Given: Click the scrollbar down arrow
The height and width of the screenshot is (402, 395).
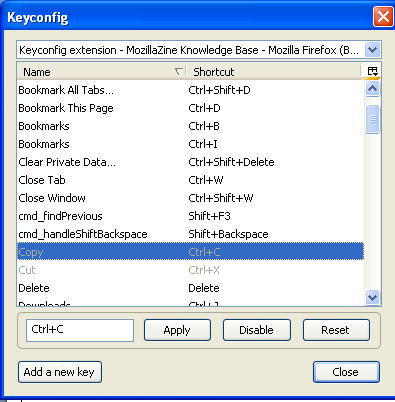Looking at the screenshot, I should coord(372,297).
